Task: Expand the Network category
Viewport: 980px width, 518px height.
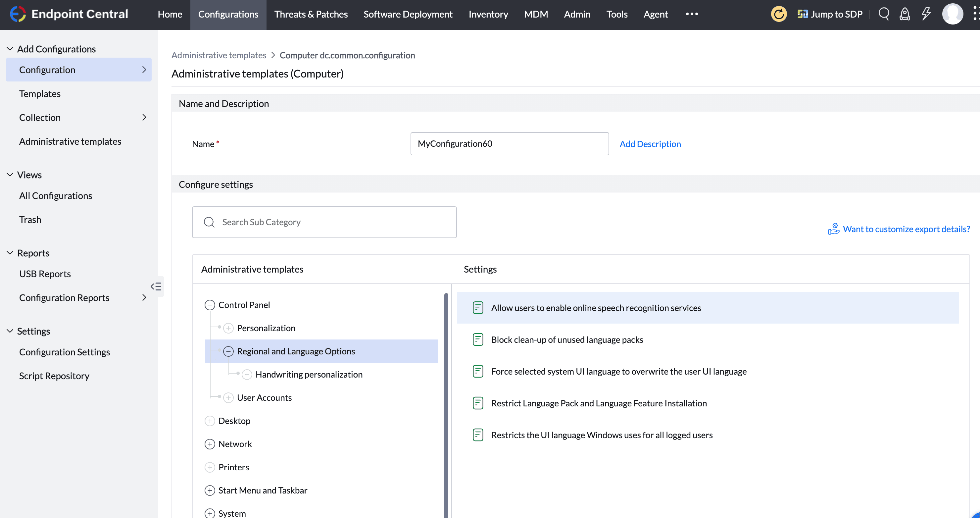Action: click(x=210, y=444)
